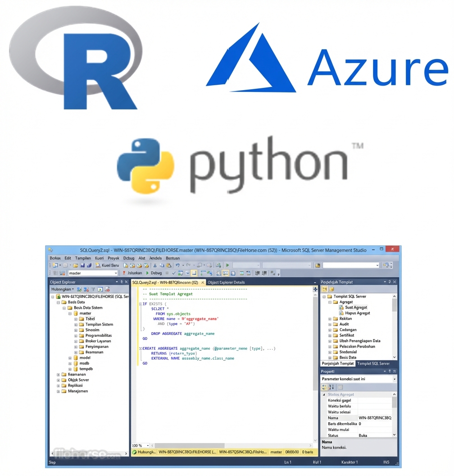Execute the script using the green arrow icon
This screenshot has height=476, width=454.
(227, 265)
